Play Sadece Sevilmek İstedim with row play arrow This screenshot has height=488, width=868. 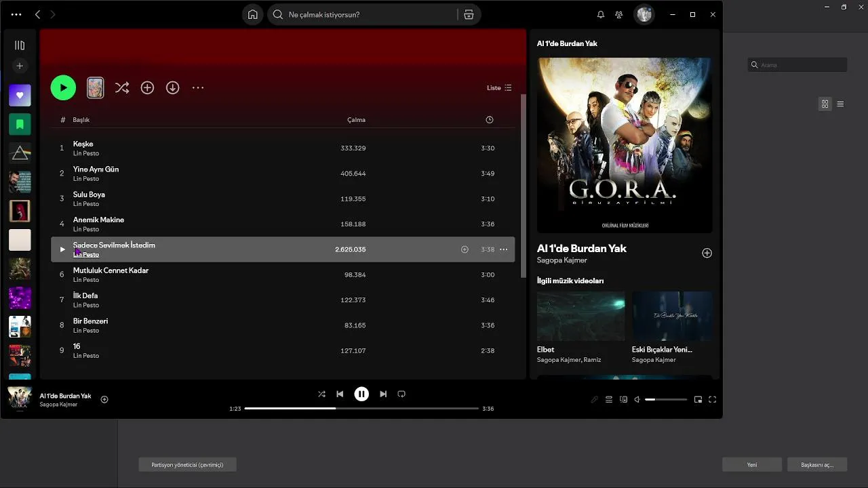pos(62,249)
